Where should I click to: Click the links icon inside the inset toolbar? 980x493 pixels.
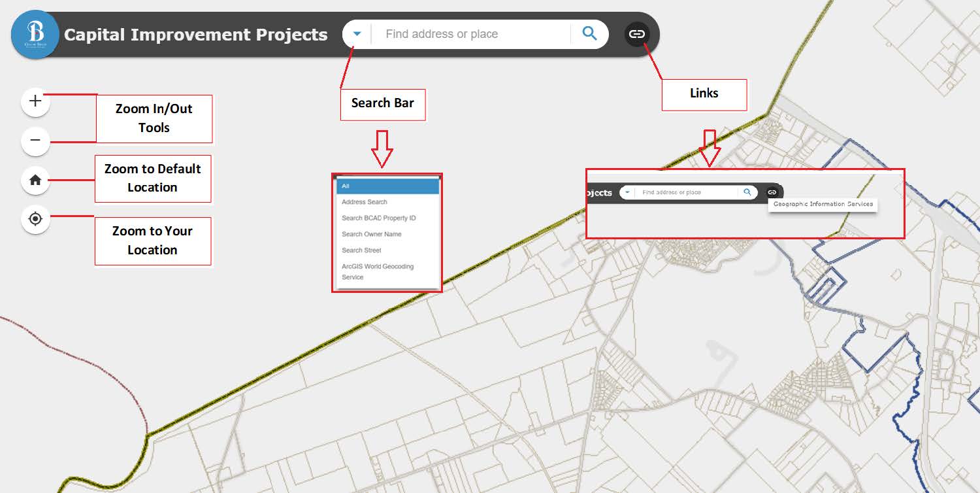click(772, 192)
